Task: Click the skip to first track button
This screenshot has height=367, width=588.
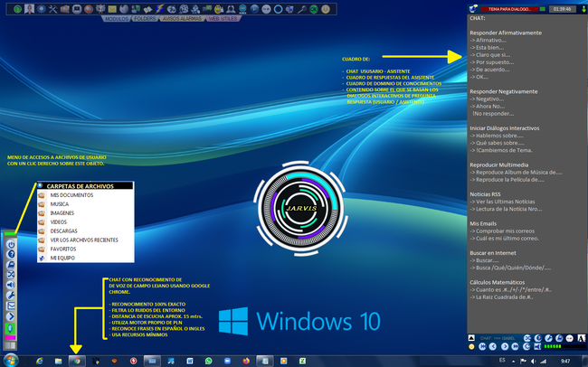Action: click(x=482, y=346)
